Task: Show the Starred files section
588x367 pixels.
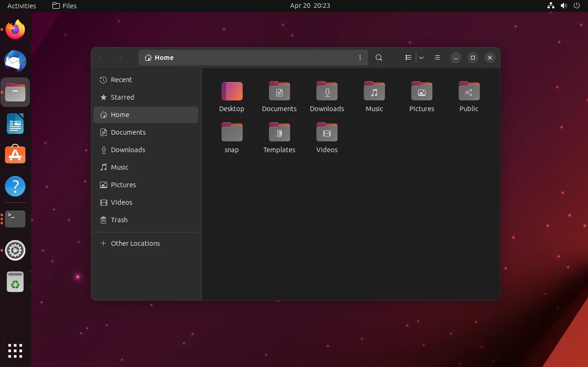Action: coord(122,97)
